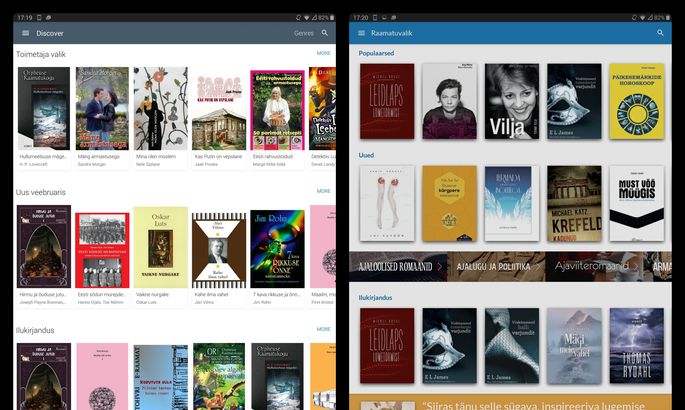Open Must vöö müügis book cover
Viewport: 685px width, 410px height.
click(637, 203)
